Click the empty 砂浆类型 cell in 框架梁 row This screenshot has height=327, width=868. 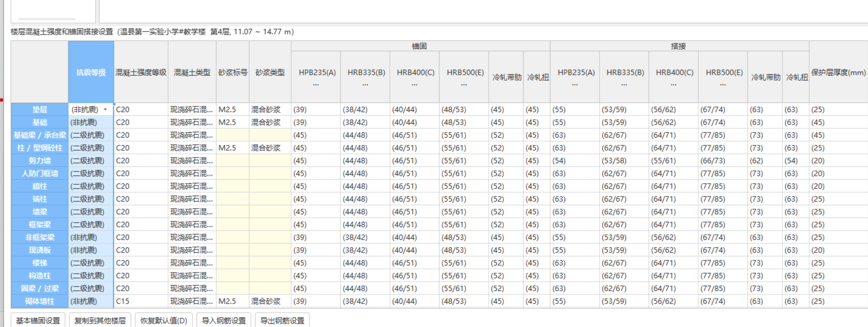tap(270, 224)
